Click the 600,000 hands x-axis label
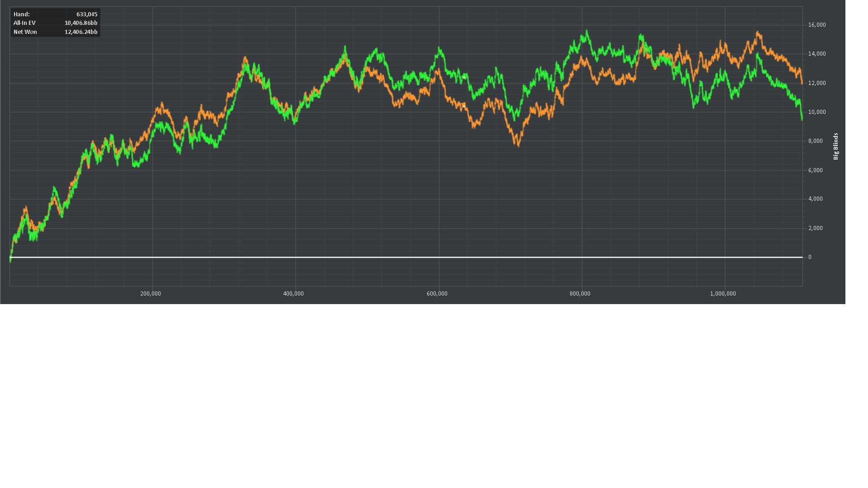Viewport: 868px width, 488px height. pyautogui.click(x=437, y=294)
